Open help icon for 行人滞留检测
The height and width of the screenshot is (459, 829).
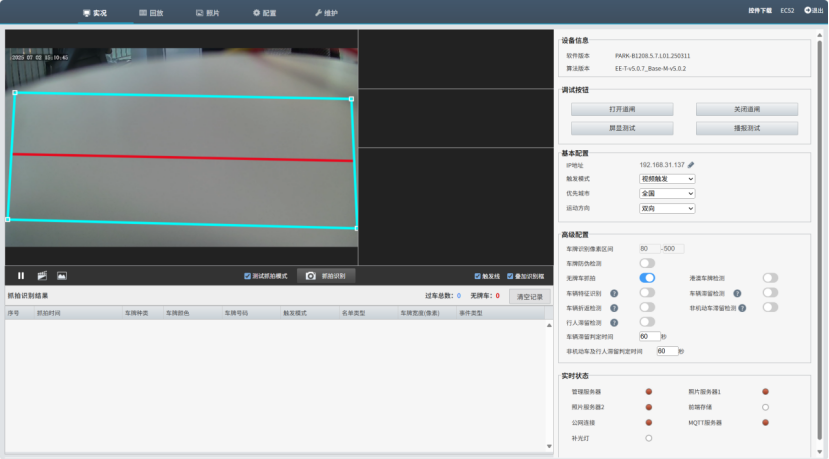[614, 323]
